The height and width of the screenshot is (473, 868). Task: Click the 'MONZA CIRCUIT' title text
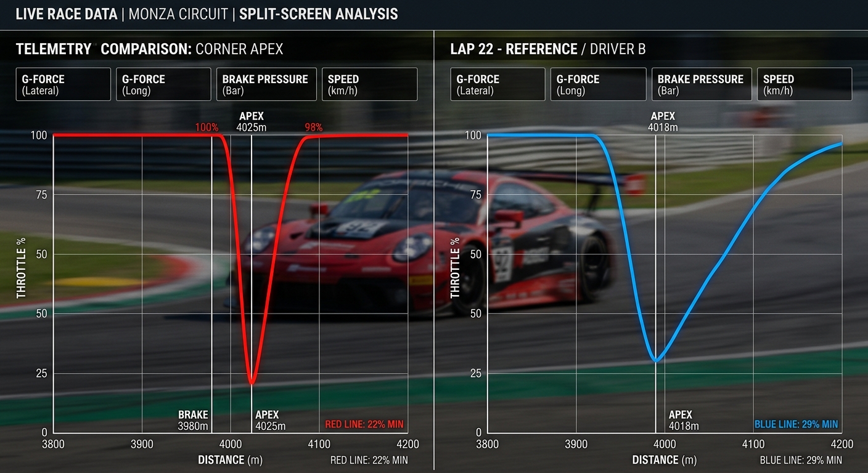pyautogui.click(x=178, y=14)
